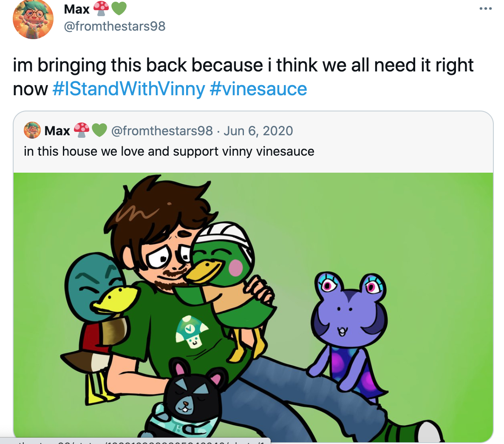Viewport: 504px width, 444px height.
Task: Open the #vinesauce hashtag
Action: [x=260, y=89]
